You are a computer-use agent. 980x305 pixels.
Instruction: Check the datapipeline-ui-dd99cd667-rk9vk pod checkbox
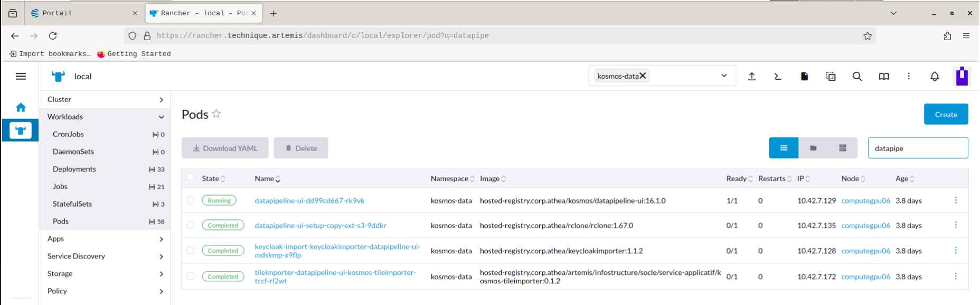point(191,200)
